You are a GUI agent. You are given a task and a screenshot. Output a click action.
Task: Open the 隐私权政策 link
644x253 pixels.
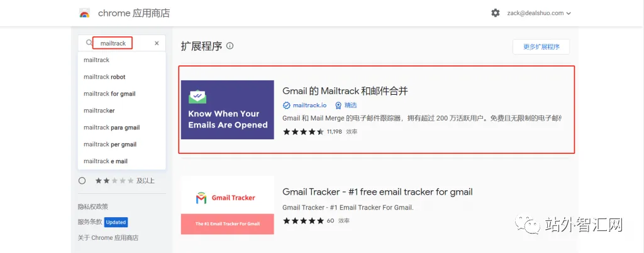(93, 207)
